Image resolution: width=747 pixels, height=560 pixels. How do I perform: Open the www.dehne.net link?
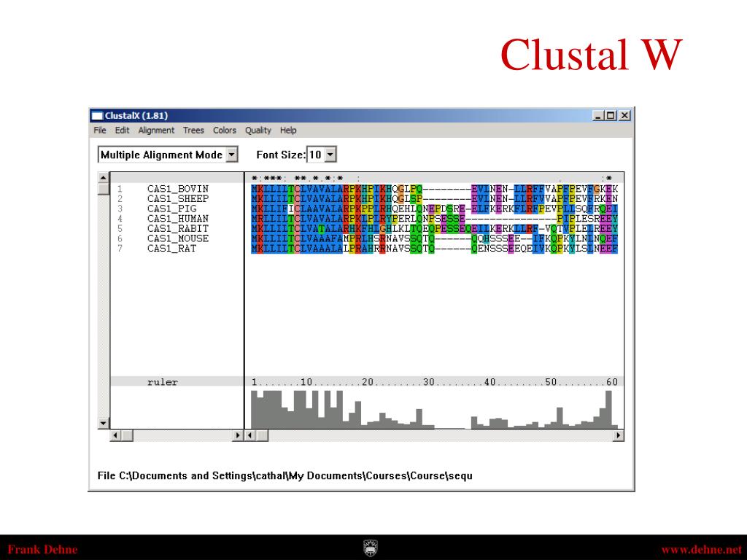[x=701, y=550]
